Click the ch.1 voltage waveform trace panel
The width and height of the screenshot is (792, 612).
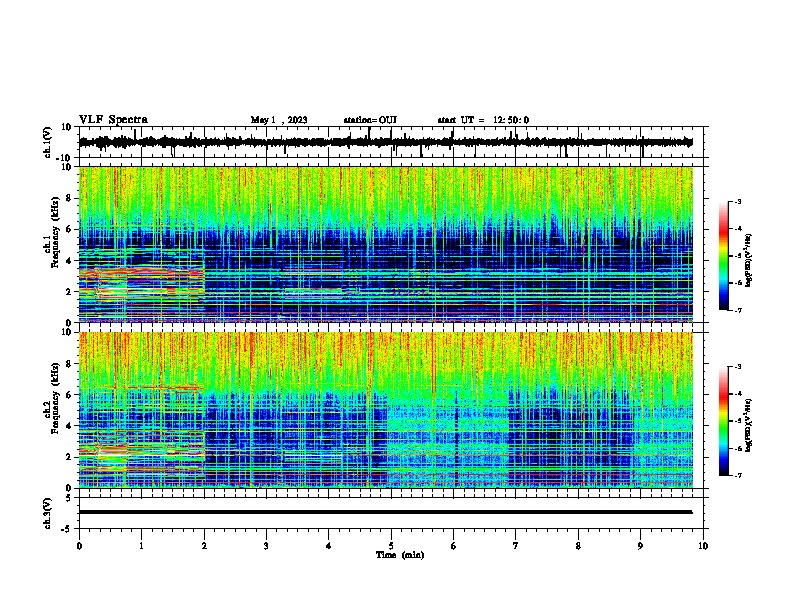(x=391, y=142)
